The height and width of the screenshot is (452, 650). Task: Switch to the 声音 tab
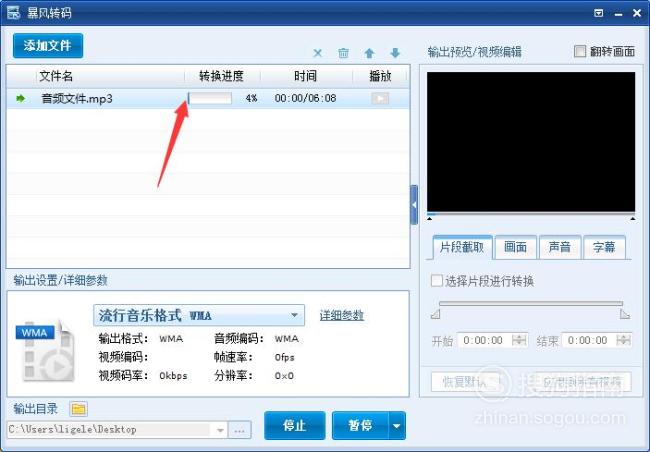pyautogui.click(x=560, y=248)
